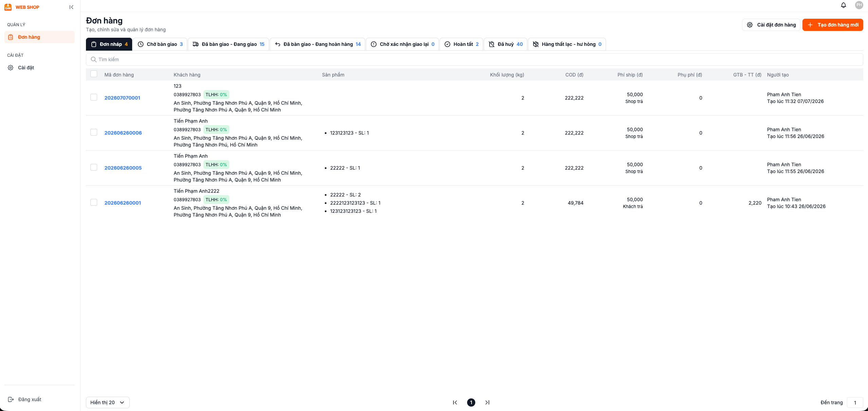Expand the Hiển thị 20 page size dropdown
Image resolution: width=868 pixels, height=411 pixels.
coord(108,403)
